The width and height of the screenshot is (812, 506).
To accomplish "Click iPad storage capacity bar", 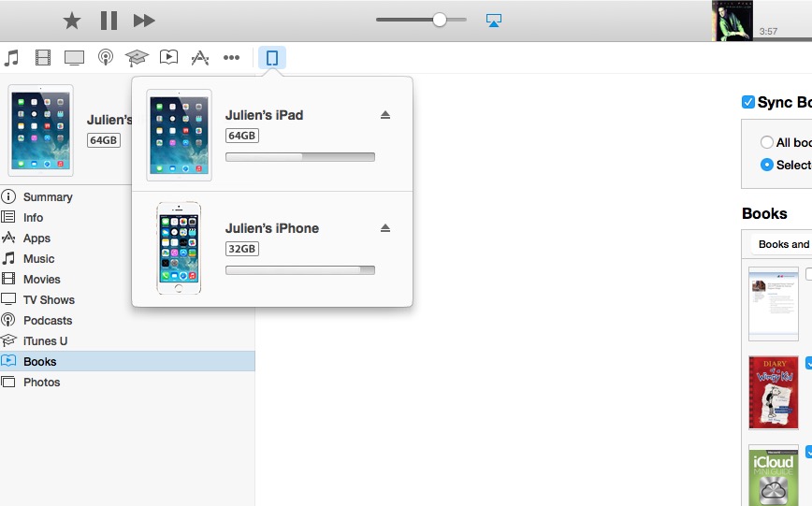I will [300, 157].
